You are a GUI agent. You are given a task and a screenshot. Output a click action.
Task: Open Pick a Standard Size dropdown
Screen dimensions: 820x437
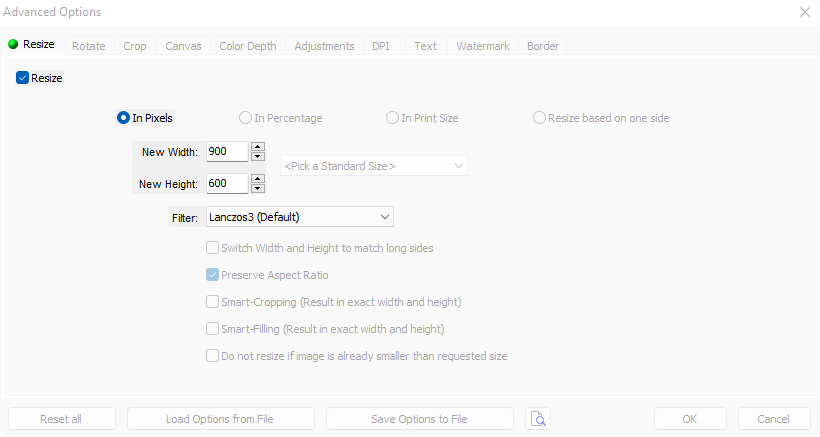tap(374, 166)
